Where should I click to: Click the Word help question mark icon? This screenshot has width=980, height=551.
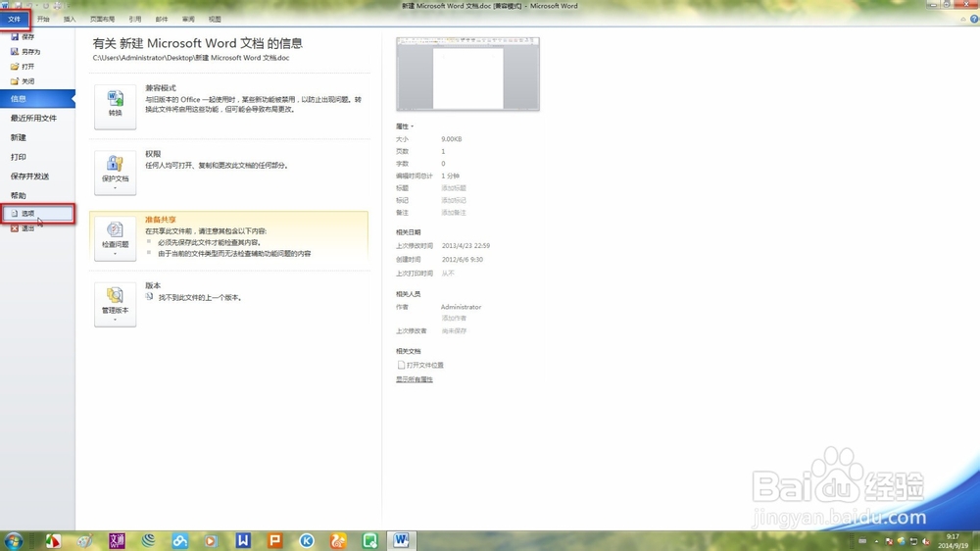[974, 19]
